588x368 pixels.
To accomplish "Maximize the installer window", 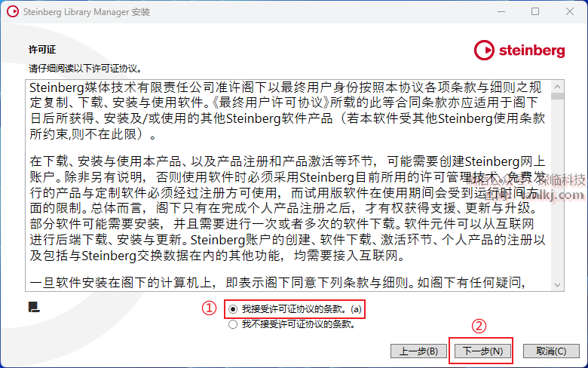I will (x=535, y=11).
